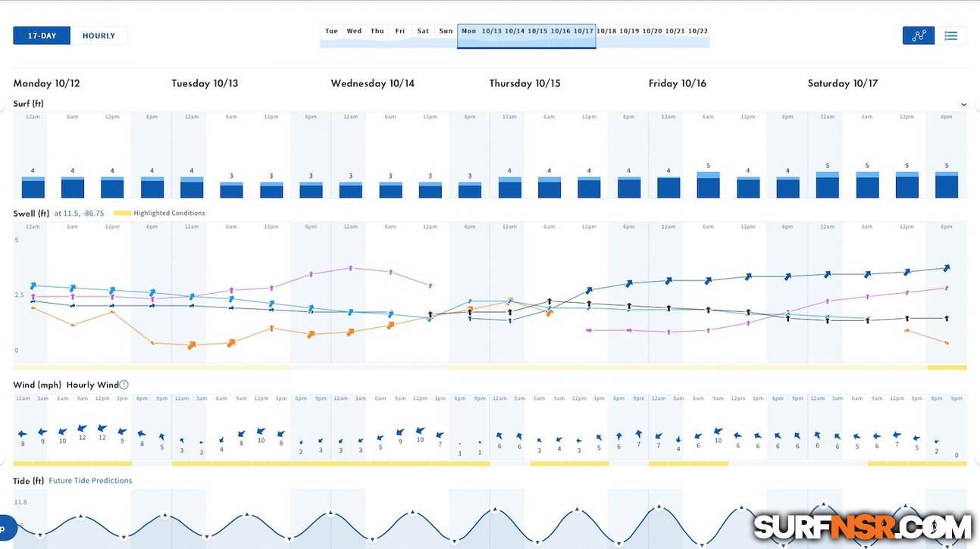Open Future Tide Predictions link
This screenshot has height=549, width=980.
tap(90, 481)
